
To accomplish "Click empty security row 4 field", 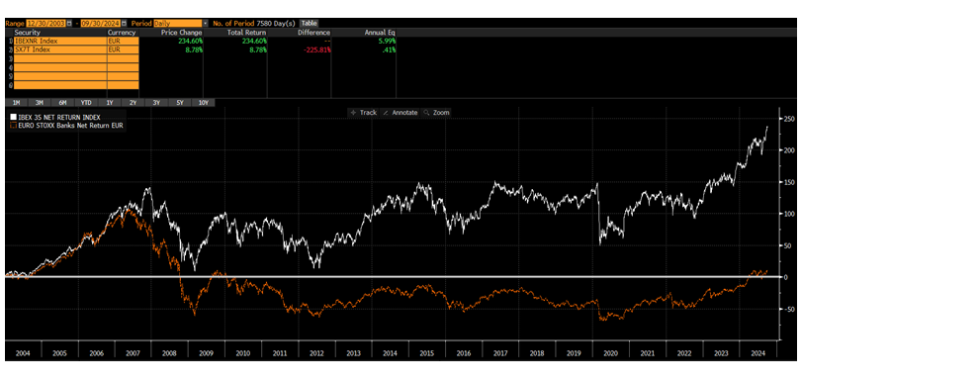I will (x=60, y=67).
